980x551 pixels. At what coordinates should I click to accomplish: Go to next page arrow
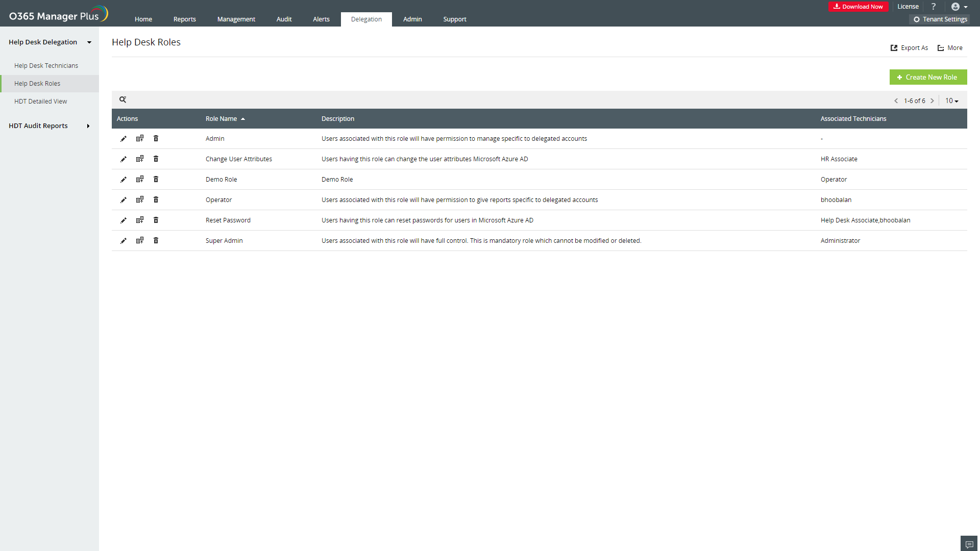tap(932, 101)
